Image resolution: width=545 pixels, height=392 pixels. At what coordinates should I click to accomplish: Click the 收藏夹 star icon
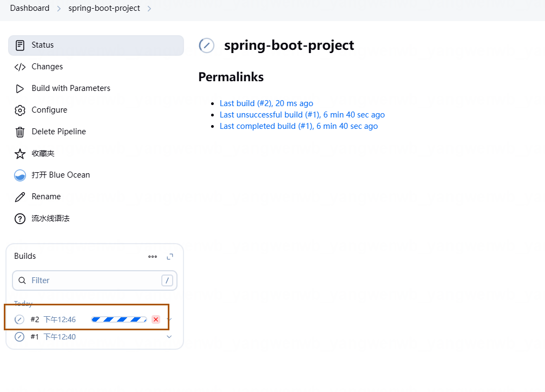click(20, 154)
